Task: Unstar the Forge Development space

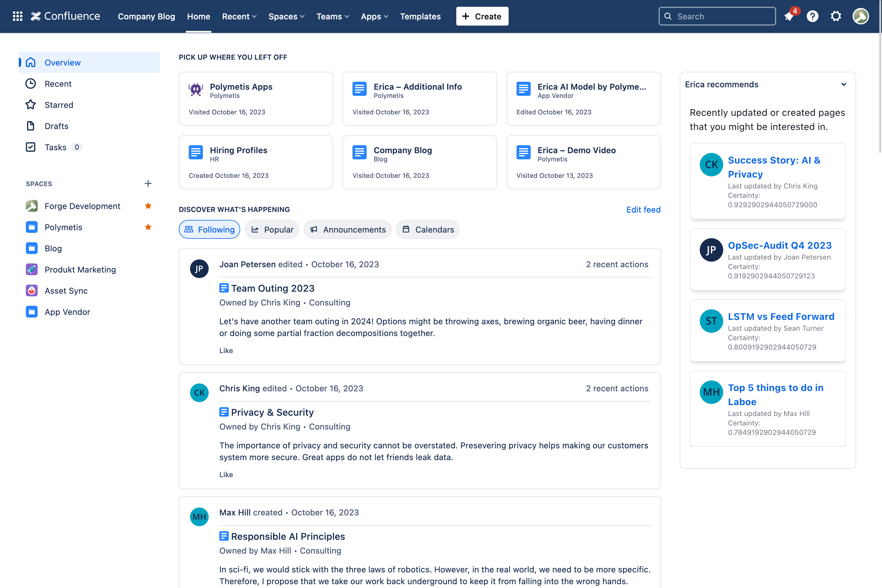Action: 148,206
